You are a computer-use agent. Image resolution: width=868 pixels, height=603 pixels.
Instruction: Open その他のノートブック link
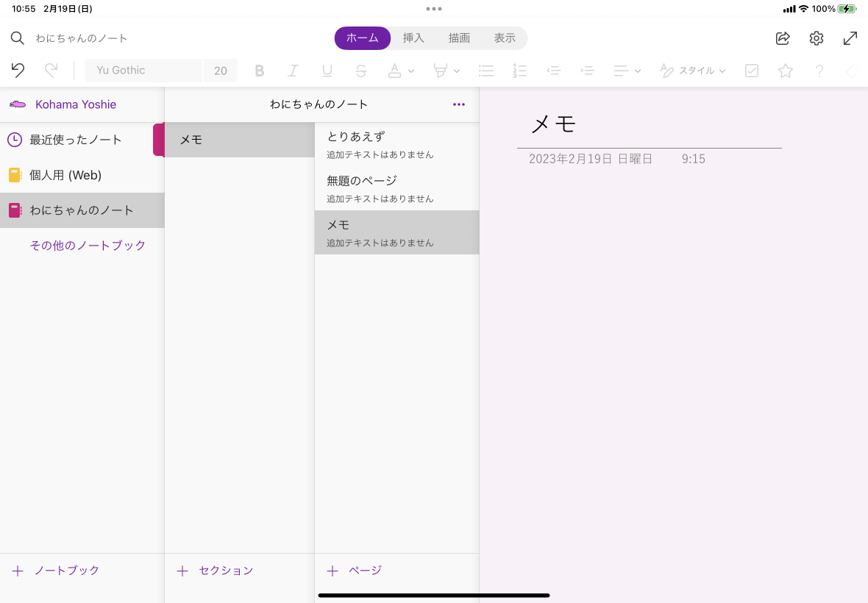[88, 245]
